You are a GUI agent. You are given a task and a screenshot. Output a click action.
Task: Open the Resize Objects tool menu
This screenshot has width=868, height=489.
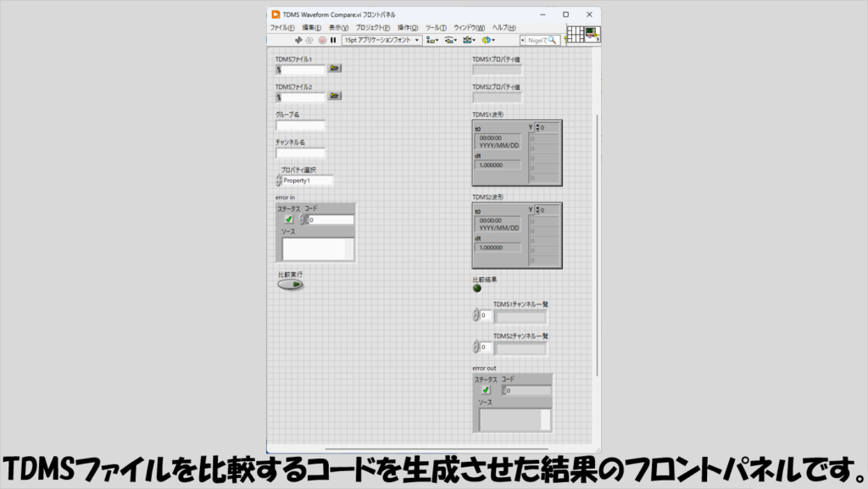(470, 41)
